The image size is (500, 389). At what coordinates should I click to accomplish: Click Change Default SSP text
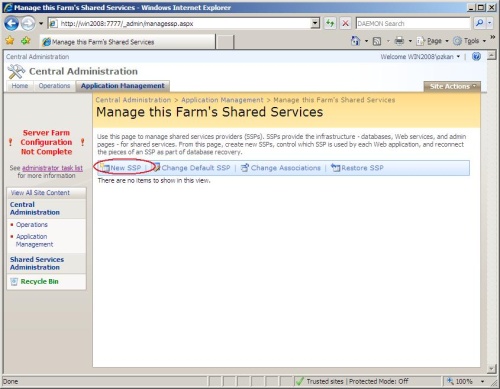[x=196, y=168]
